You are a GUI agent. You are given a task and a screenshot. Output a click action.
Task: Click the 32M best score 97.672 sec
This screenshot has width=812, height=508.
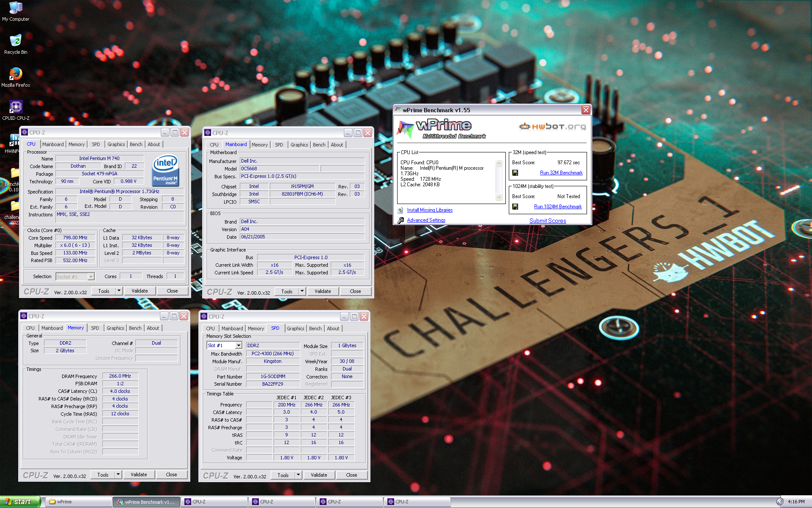click(x=568, y=163)
